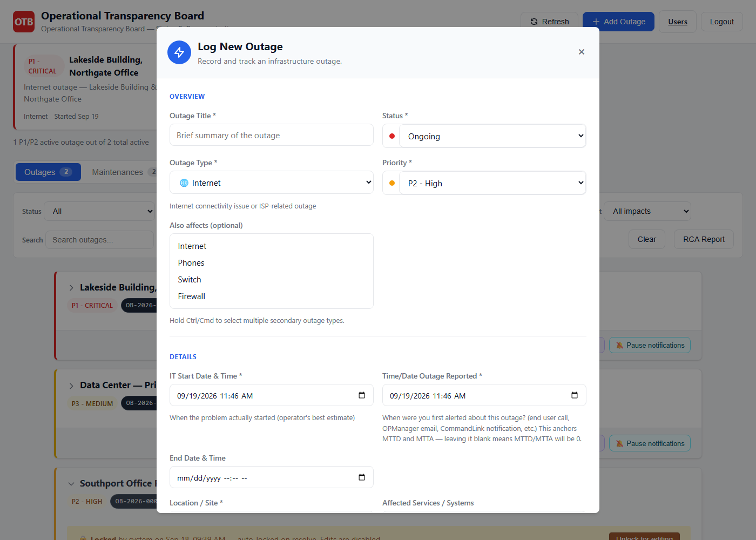The height and width of the screenshot is (540, 756).
Task: Select Phones in Also affects list
Action: pyautogui.click(x=272, y=263)
